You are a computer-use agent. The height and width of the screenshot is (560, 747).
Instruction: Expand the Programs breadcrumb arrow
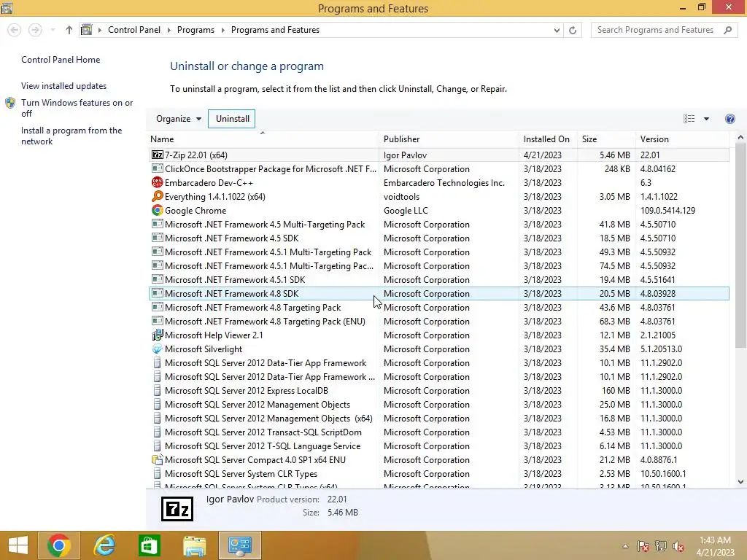[x=222, y=30]
